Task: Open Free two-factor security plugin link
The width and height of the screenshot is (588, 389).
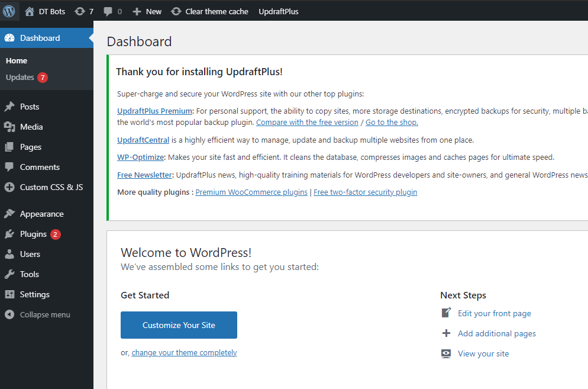Action: [x=365, y=192]
